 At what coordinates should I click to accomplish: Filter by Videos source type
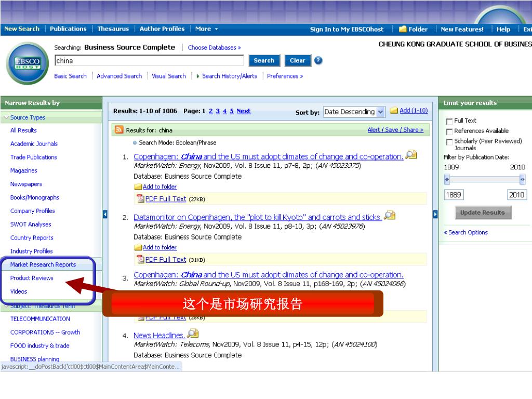(x=19, y=291)
